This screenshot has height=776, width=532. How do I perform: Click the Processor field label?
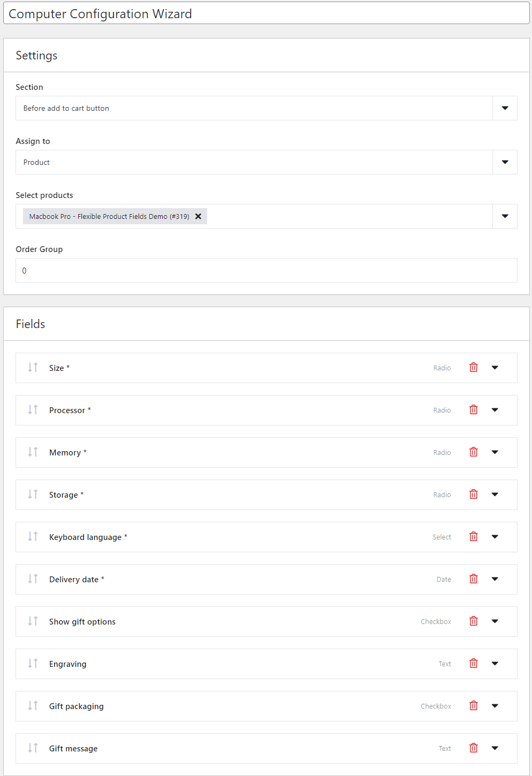[70, 410]
